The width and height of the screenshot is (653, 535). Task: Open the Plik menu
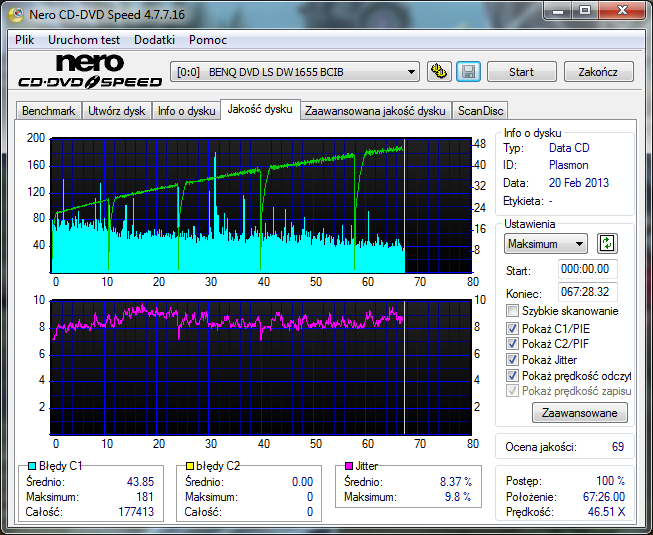[x=25, y=40]
